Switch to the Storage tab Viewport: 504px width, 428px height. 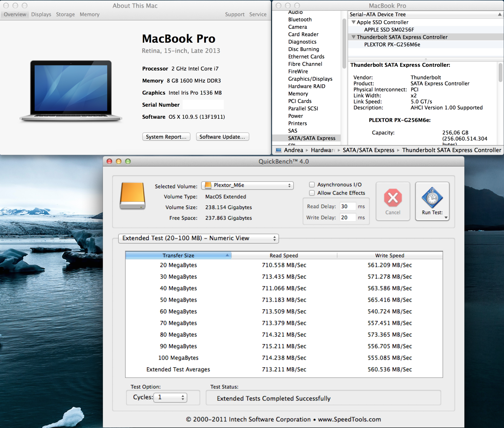(x=65, y=14)
